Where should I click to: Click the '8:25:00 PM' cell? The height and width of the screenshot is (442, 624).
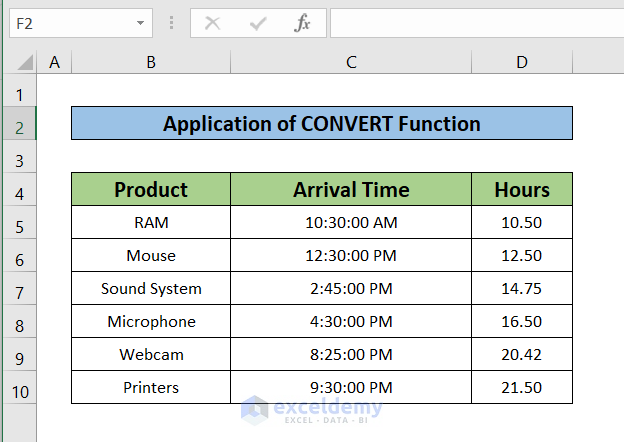351,354
